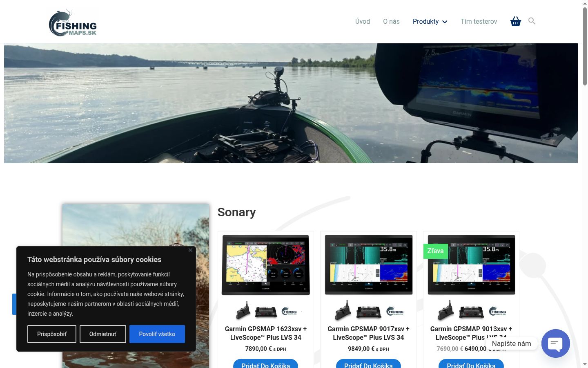This screenshot has width=588, height=368.
Task: Go to the Úvod page
Action: 363,21
